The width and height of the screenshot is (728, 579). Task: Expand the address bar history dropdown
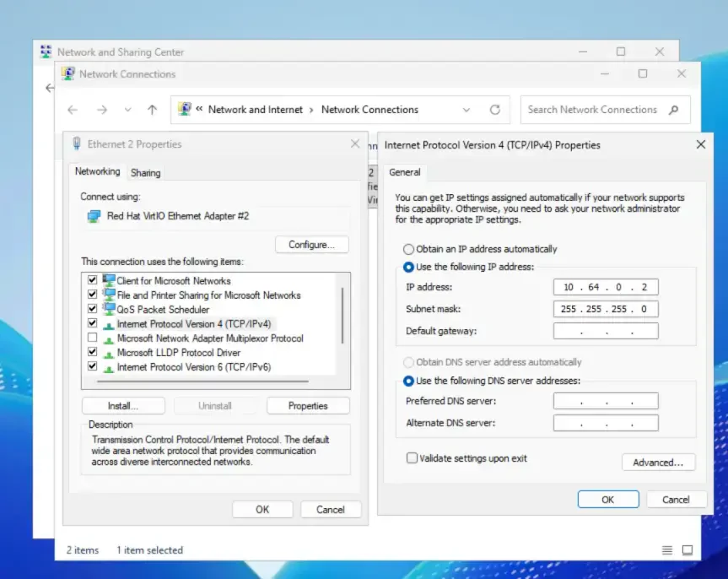(x=466, y=110)
